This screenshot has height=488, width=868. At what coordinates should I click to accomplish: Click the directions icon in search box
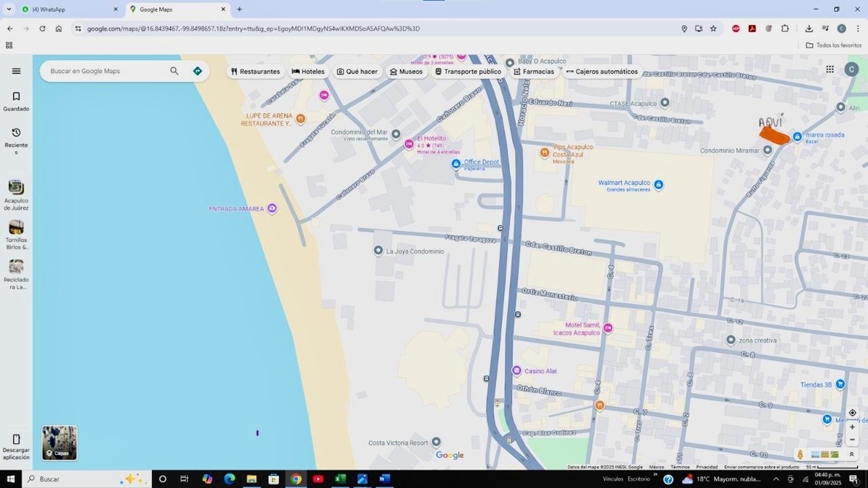click(197, 71)
